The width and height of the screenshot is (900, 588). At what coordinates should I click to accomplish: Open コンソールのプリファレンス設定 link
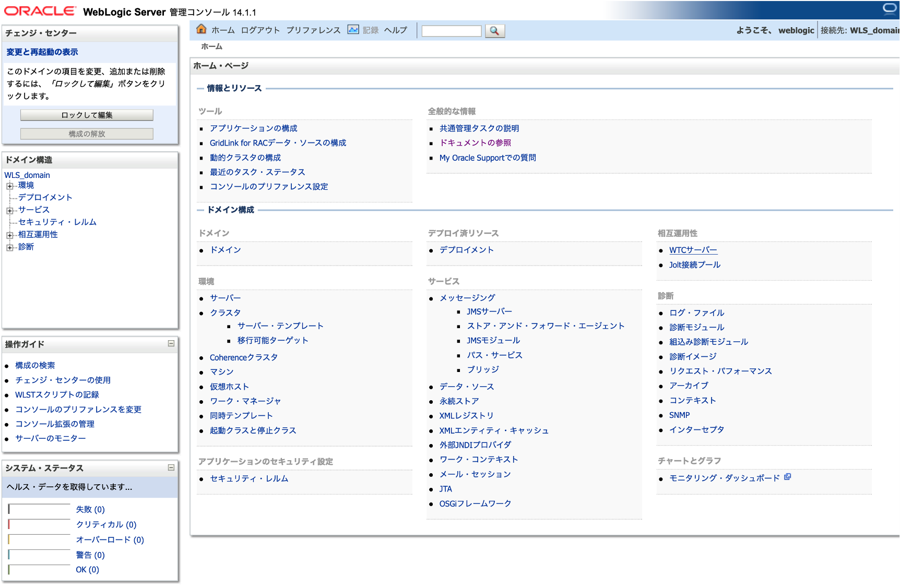269,187
